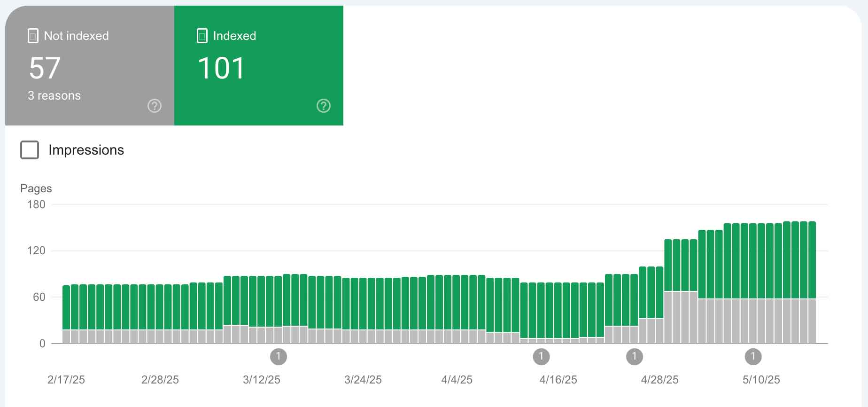Click the 4/28/25 date label
This screenshot has width=868, height=407.
point(660,380)
